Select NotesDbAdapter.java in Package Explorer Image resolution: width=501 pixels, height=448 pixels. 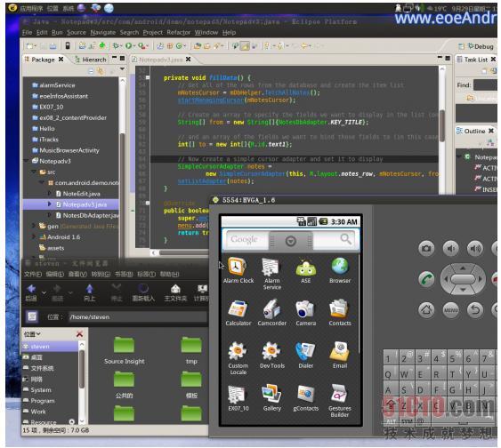(x=87, y=215)
